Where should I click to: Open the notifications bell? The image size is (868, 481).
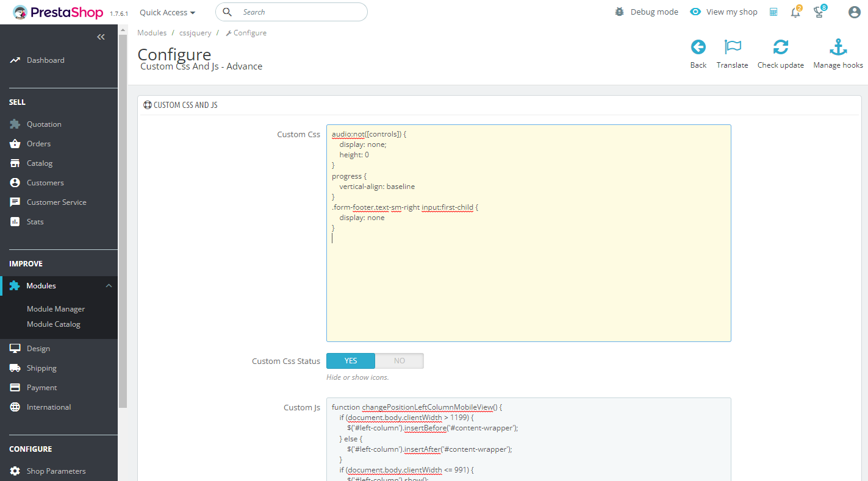[x=795, y=12]
